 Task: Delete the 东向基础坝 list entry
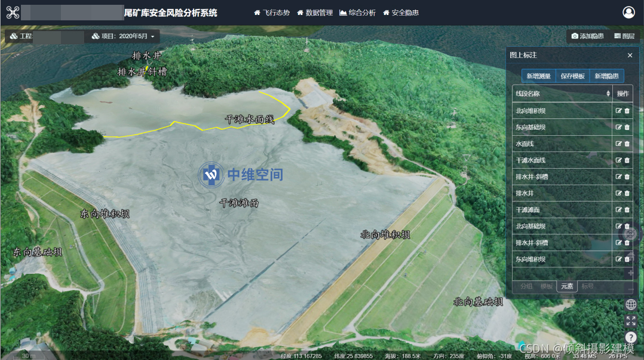[627, 127]
